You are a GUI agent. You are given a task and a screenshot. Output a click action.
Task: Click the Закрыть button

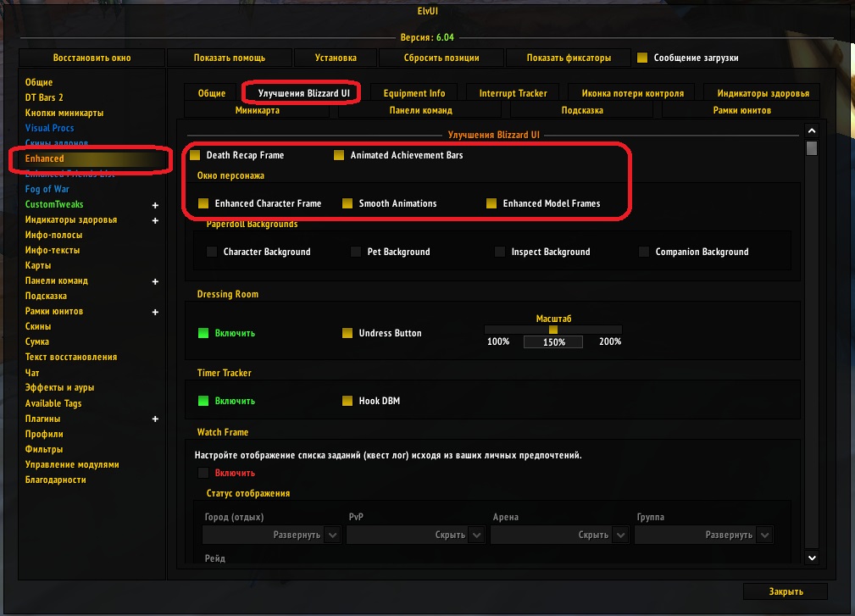tap(786, 591)
